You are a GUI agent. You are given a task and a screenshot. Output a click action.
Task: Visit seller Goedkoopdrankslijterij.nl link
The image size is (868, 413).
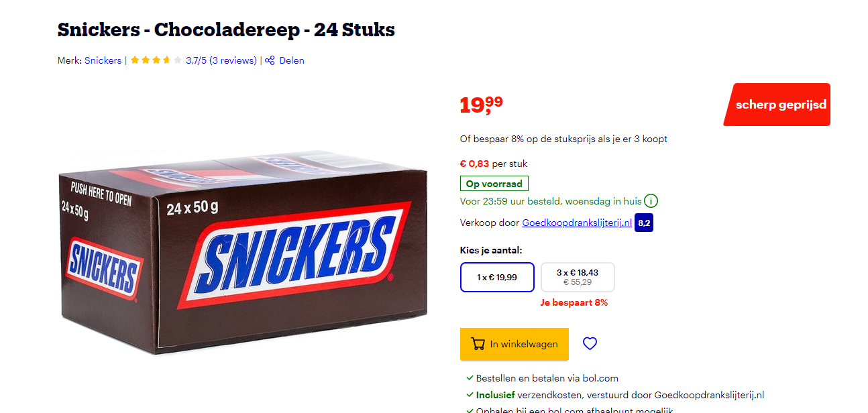(x=577, y=223)
